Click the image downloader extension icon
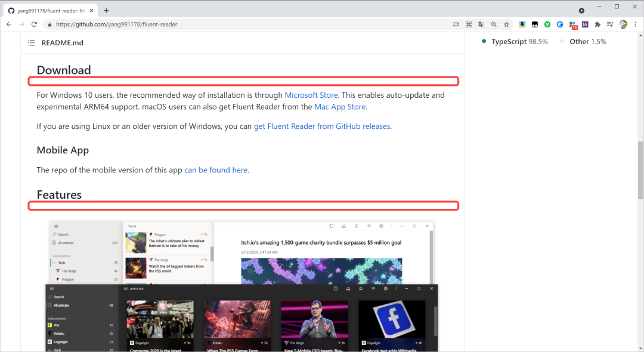This screenshot has height=352, width=644. pyautogui.click(x=522, y=24)
